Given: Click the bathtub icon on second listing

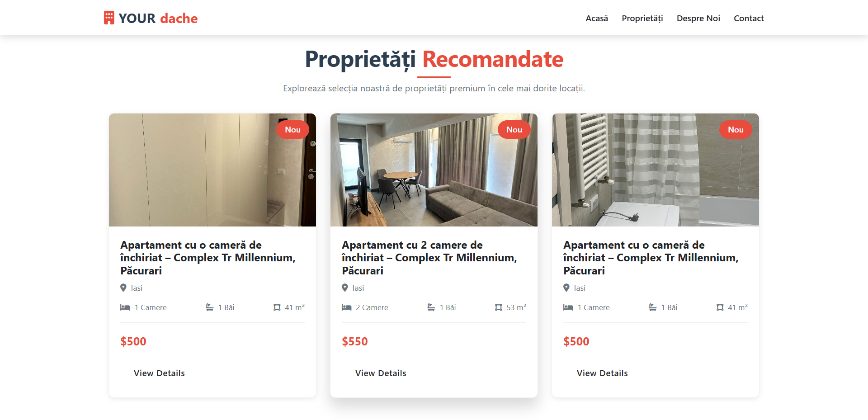Looking at the screenshot, I should pyautogui.click(x=431, y=307).
